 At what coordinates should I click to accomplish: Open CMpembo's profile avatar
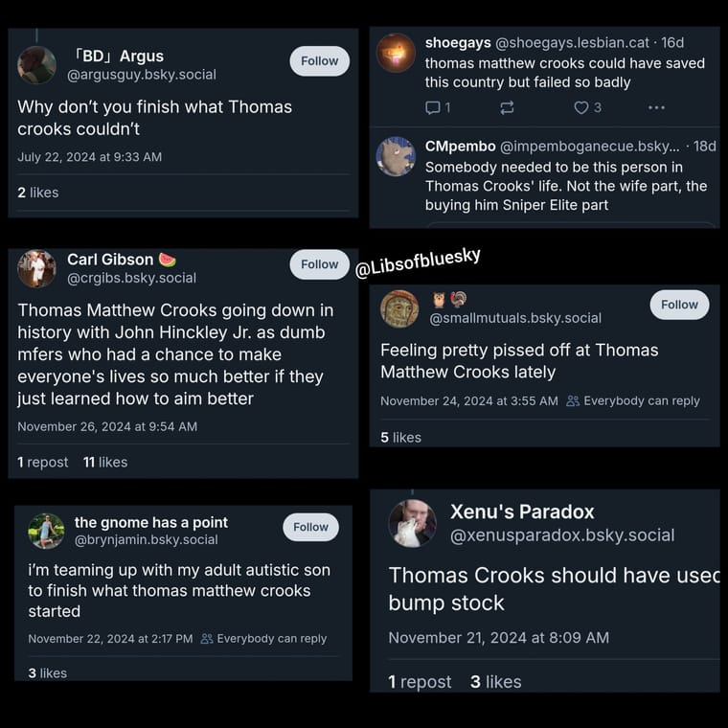coord(396,156)
